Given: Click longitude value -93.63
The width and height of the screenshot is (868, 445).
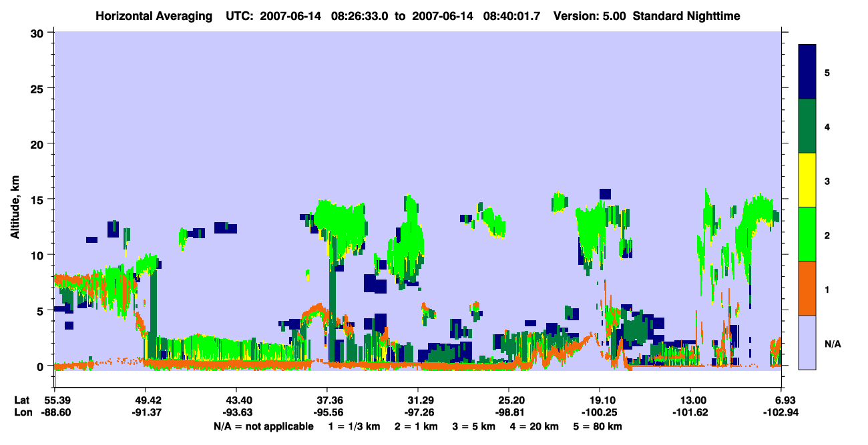Looking at the screenshot, I should point(236,412).
